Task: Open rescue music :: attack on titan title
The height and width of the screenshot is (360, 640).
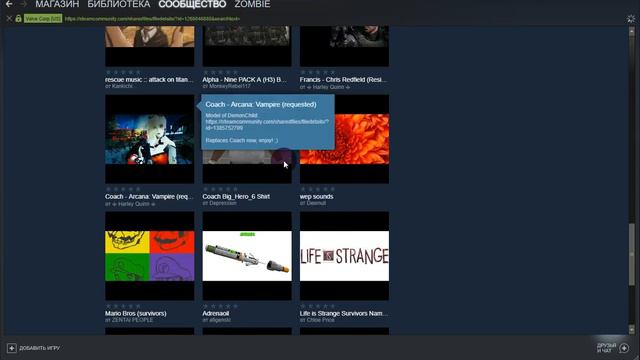Action: tap(149, 80)
